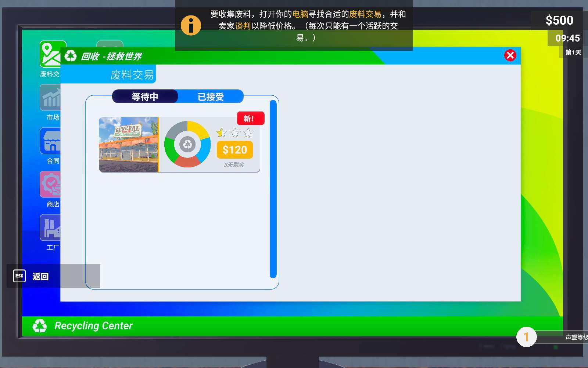Click the orange info icon in tutorial hint

click(x=191, y=25)
